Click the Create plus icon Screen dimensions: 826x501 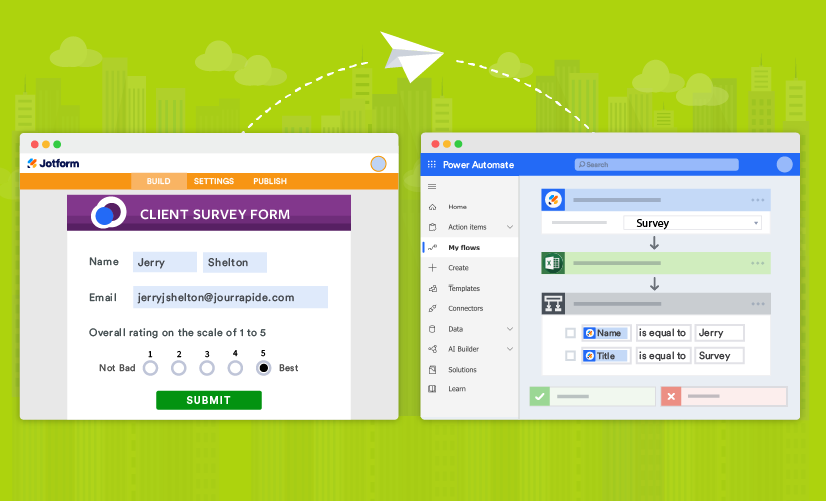pos(432,268)
